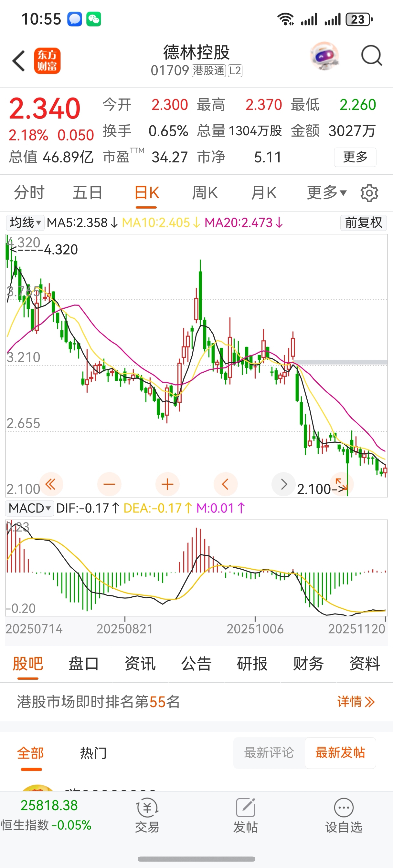Tap the MA20:2.473 moving average label
393x868 pixels.
pyautogui.click(x=244, y=223)
